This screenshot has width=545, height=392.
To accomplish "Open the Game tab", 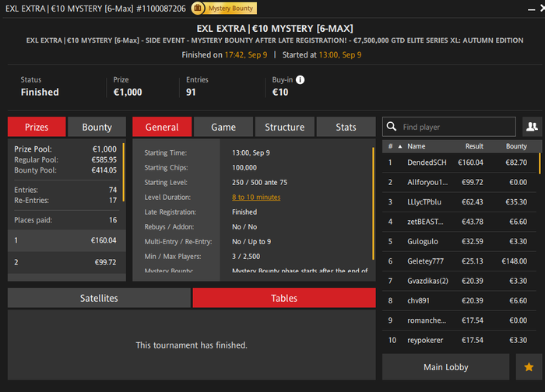I will point(223,127).
